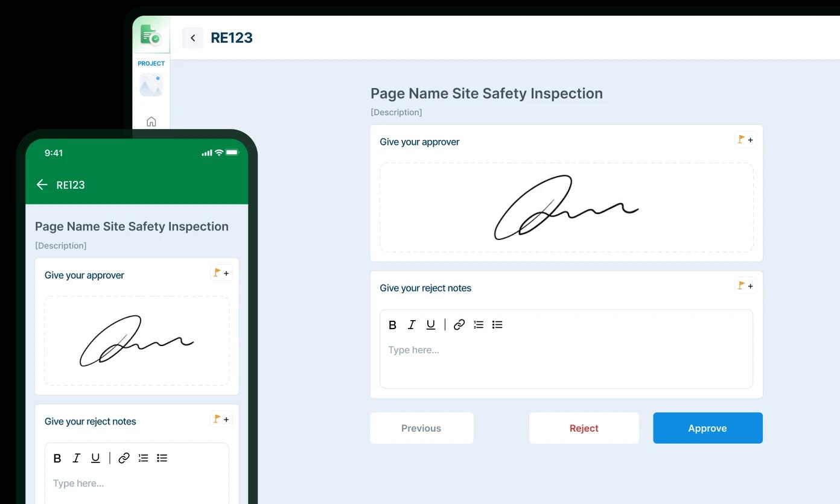Image resolution: width=840 pixels, height=504 pixels.
Task: Click the mobile RE123 header title
Action: coord(71,185)
